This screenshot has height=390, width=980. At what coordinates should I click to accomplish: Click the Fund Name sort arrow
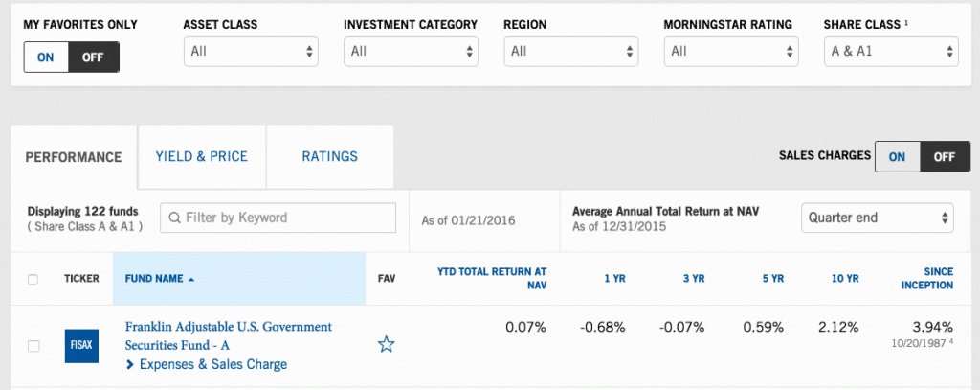pyautogui.click(x=191, y=280)
